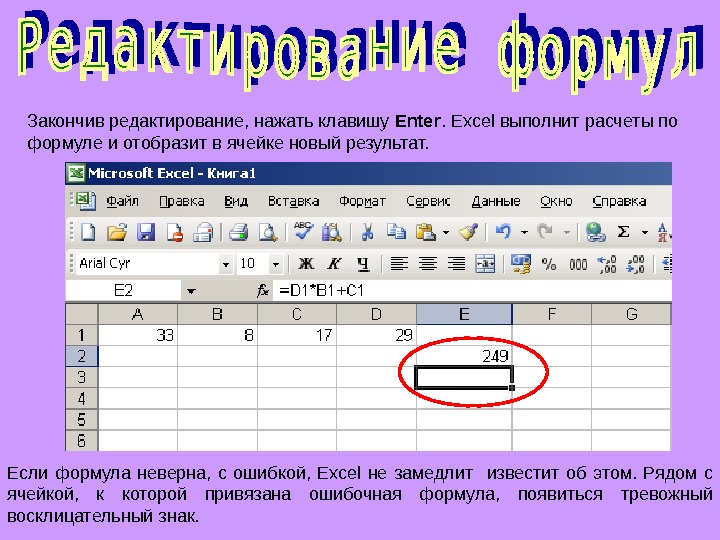This screenshot has height=540, width=720.
Task: Open the Сервис menu
Action: click(428, 201)
